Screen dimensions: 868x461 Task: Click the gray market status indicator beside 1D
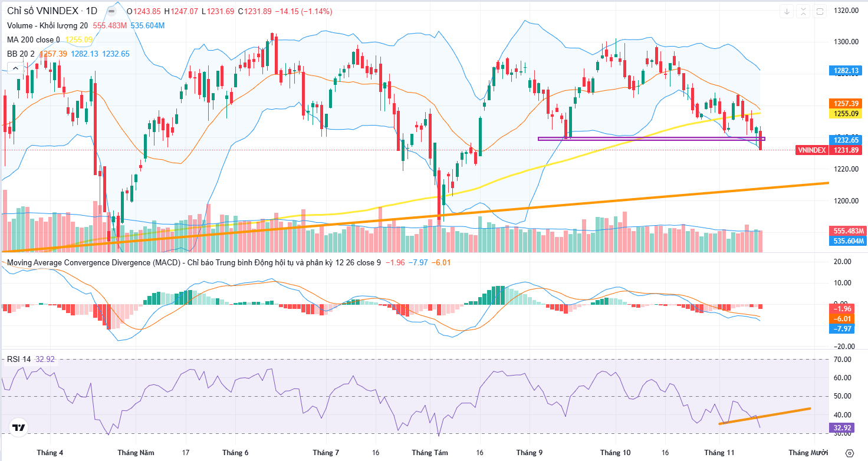tap(111, 11)
